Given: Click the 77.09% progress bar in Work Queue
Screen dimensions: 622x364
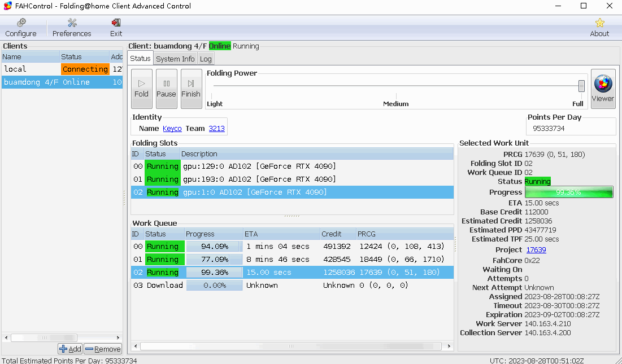Looking at the screenshot, I should 214,260.
